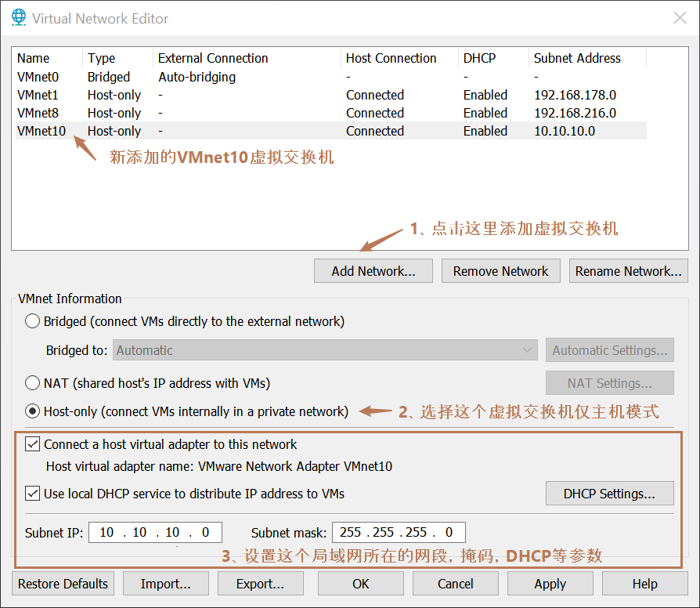This screenshot has height=608, width=700.
Task: Click Remove Network button
Action: tap(501, 271)
